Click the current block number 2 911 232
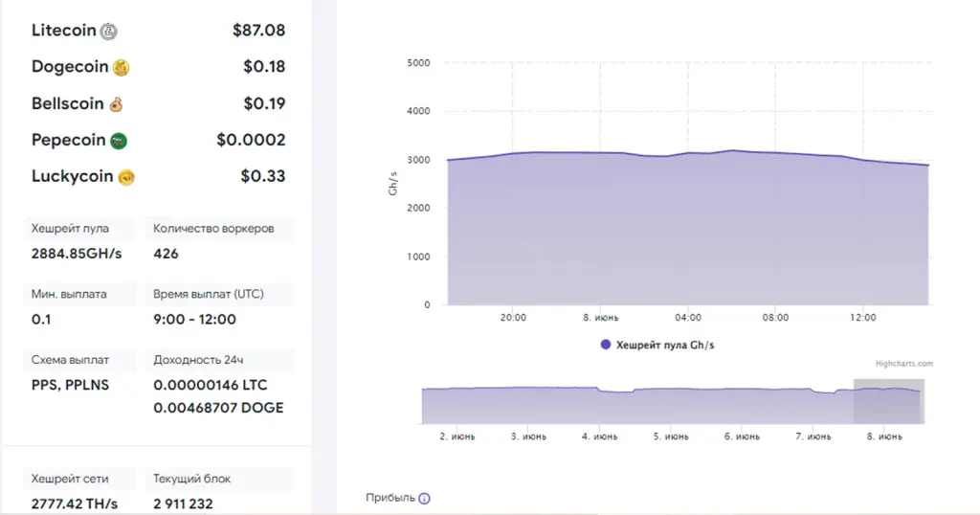 coord(183,504)
